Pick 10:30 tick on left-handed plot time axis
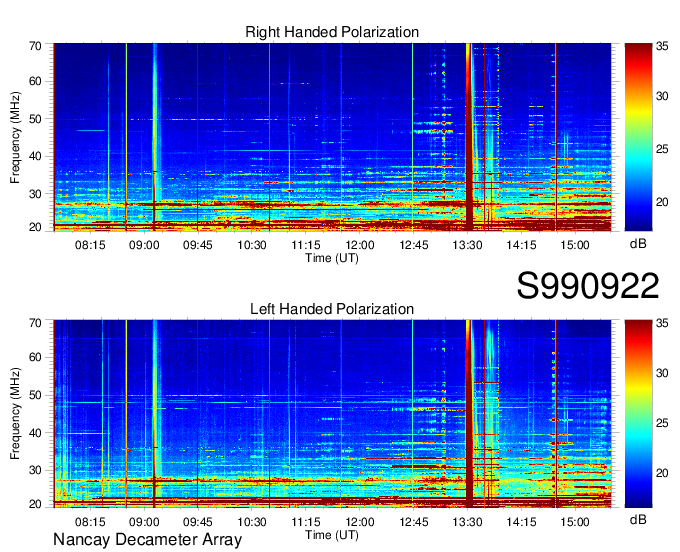 (252, 522)
